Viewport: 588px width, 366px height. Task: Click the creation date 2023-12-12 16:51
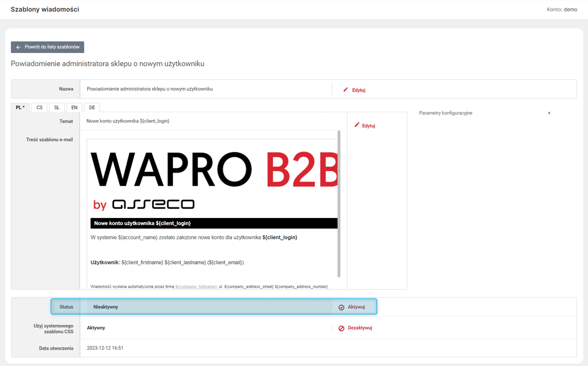[105, 348]
